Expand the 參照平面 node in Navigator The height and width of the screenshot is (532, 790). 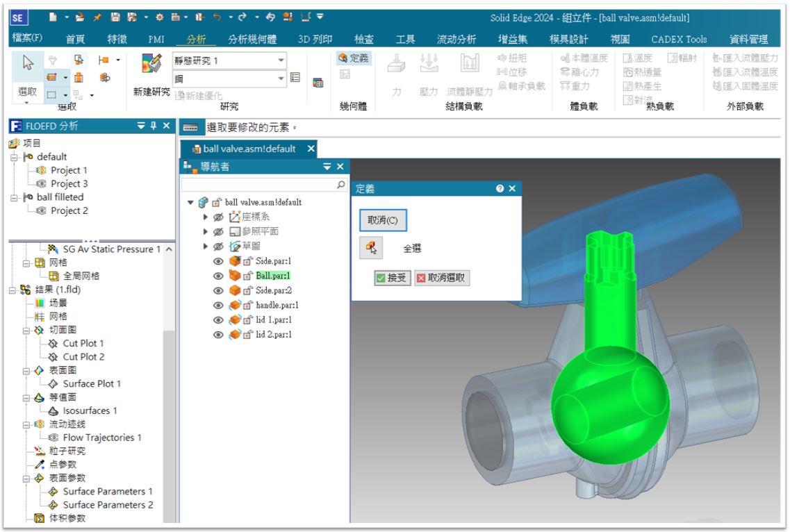pyautogui.click(x=205, y=232)
